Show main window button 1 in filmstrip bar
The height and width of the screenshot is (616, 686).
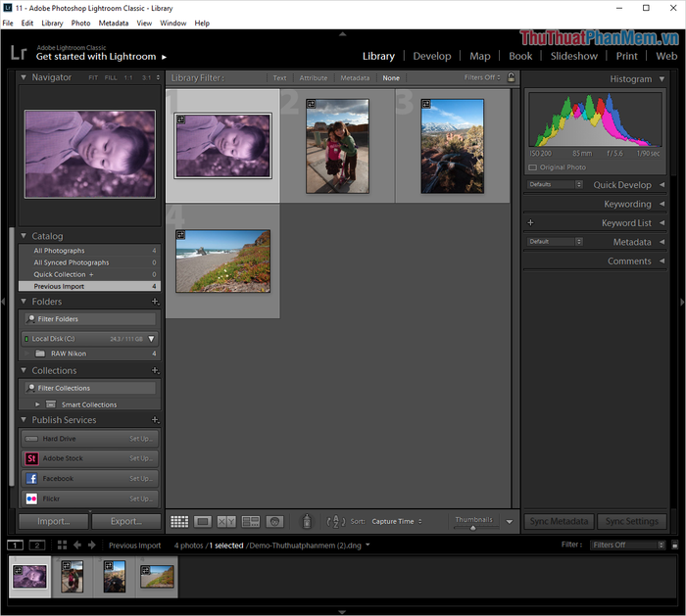click(x=15, y=545)
